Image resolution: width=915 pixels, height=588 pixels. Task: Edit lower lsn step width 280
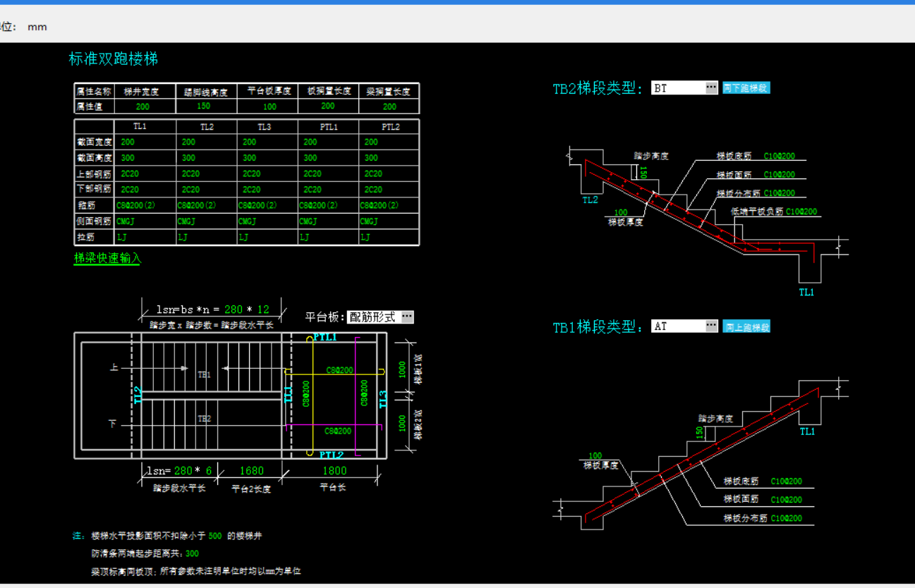[183, 470]
